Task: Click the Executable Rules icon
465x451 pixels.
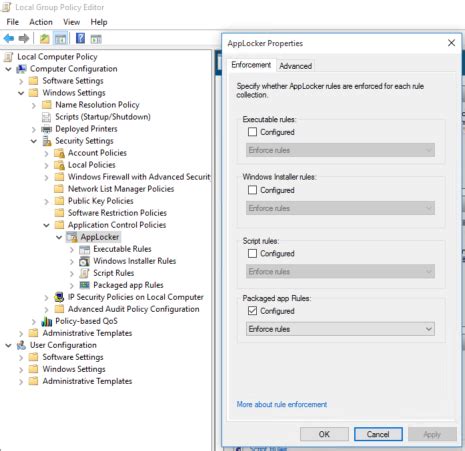Action: click(85, 249)
